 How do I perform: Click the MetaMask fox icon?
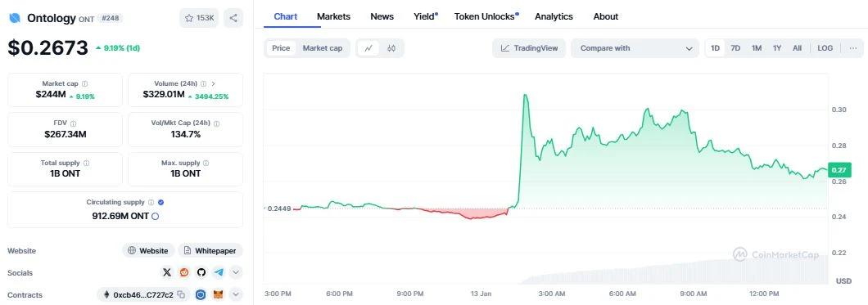coord(219,294)
